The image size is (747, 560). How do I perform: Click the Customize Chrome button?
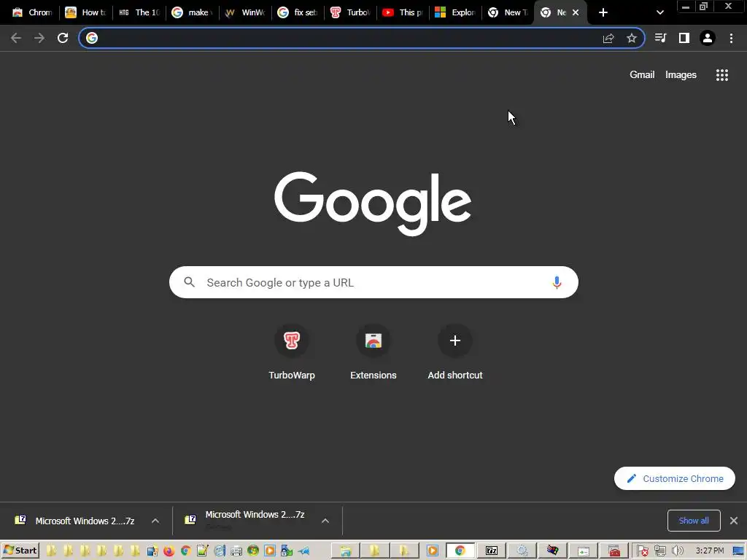(675, 478)
